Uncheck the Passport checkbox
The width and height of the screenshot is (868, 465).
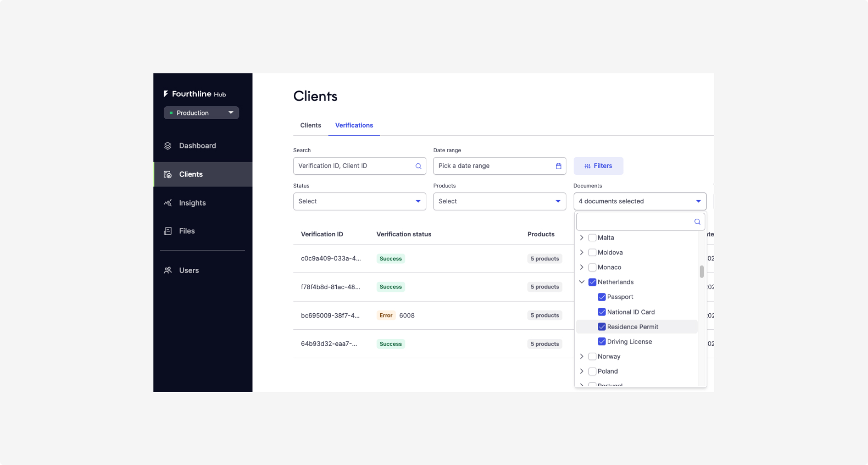602,297
